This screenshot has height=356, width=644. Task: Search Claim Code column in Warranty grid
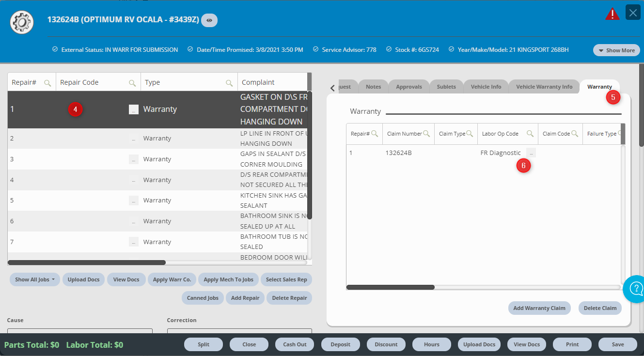tap(575, 134)
